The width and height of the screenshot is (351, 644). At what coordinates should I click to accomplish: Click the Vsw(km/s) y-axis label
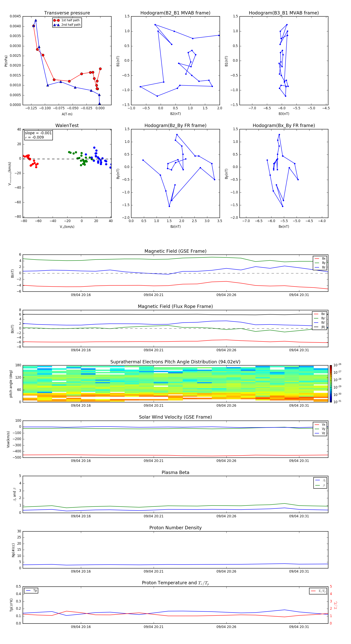coord(8,439)
